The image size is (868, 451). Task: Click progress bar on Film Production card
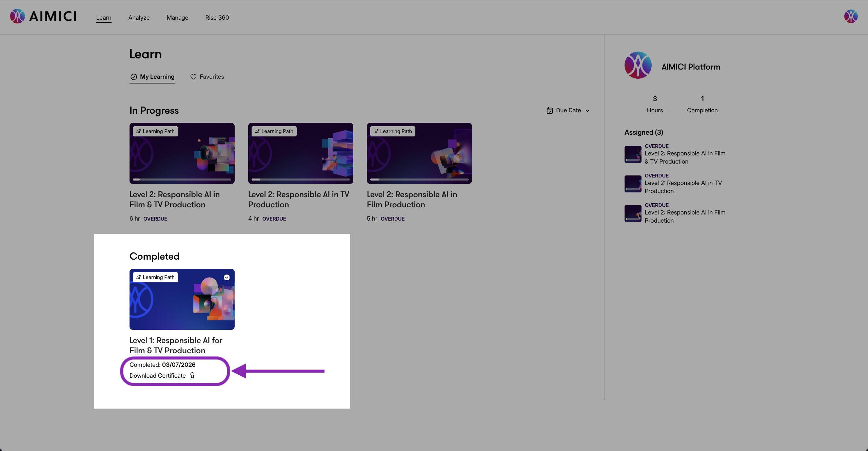point(419,179)
